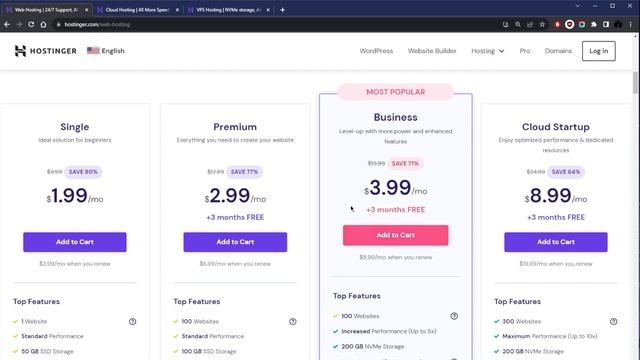This screenshot has width=640, height=360.
Task: Select the Web Hosting browser tab
Action: [46, 10]
